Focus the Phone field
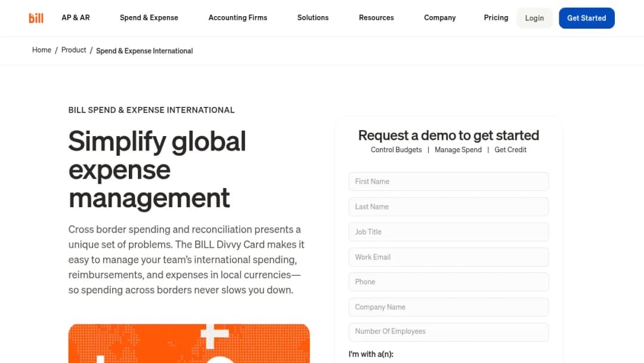The height and width of the screenshot is (363, 644). [x=448, y=282]
